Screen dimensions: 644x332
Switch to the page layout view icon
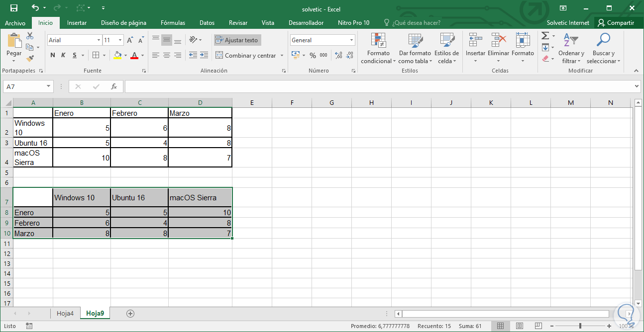(x=520, y=326)
